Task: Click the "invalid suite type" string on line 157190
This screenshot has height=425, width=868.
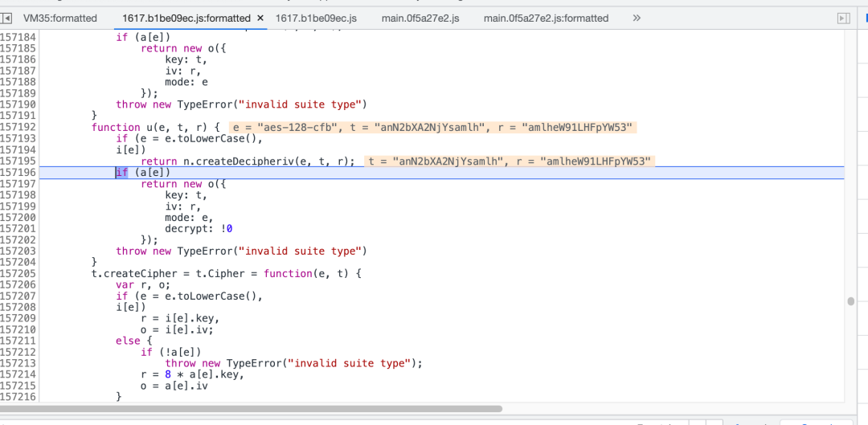Action: tap(300, 104)
